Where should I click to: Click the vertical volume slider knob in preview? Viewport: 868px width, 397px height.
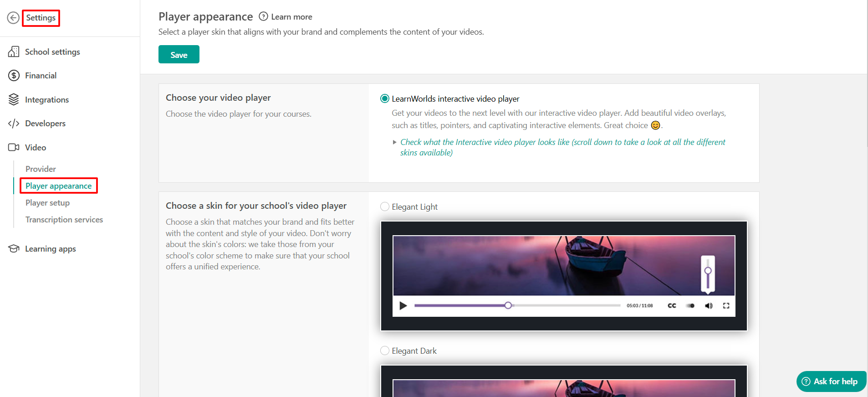[x=708, y=271]
